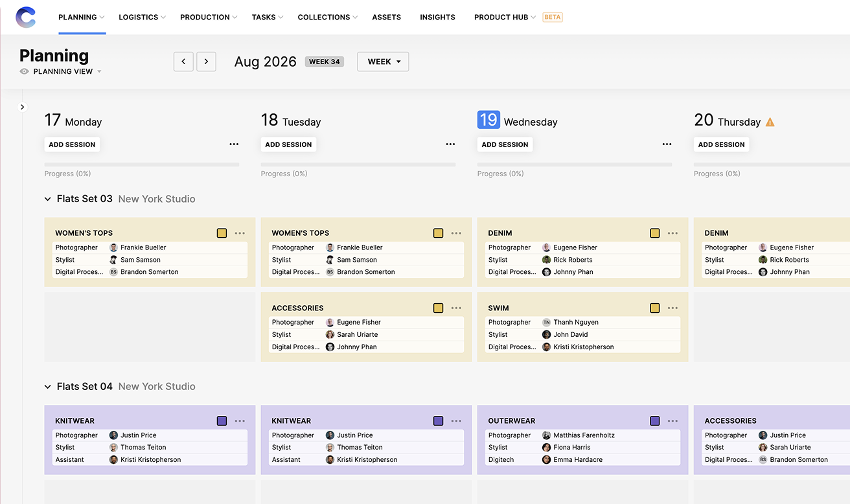The height and width of the screenshot is (504, 850).
Task: Click the Aug 2026 date label
Action: 266,62
